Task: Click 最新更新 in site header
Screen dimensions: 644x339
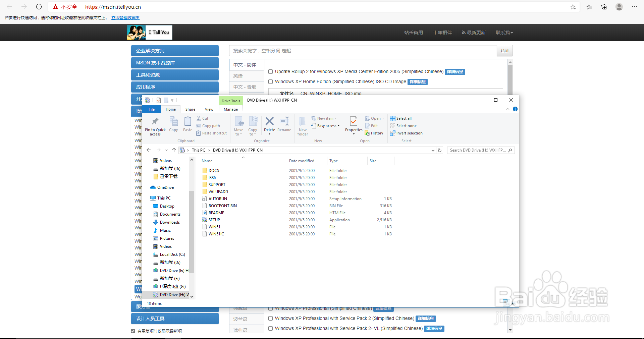Action: pos(474,33)
